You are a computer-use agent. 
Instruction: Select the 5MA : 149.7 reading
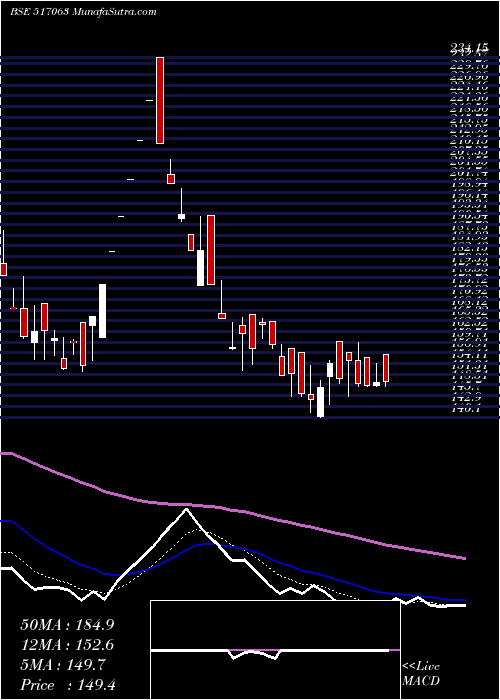pyautogui.click(x=63, y=665)
